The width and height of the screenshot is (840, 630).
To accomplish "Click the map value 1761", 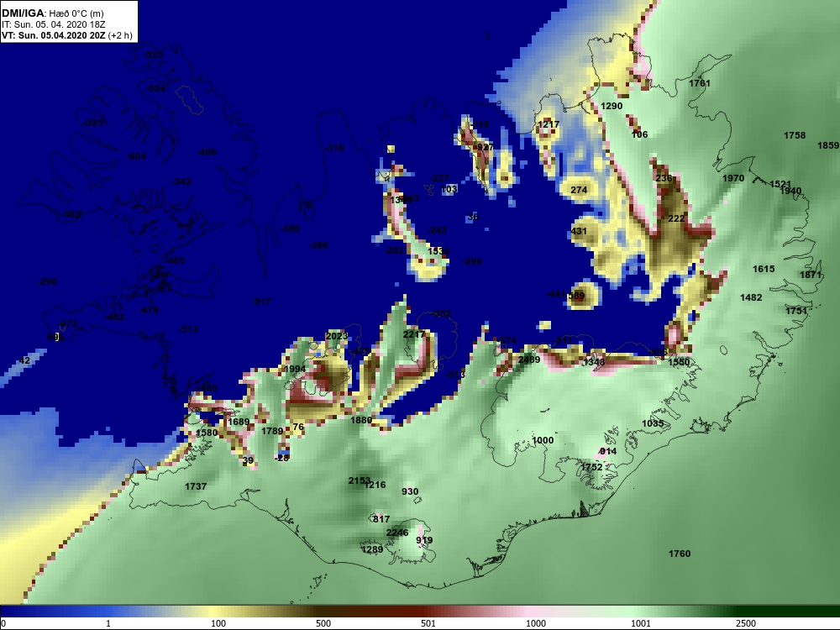I will (x=700, y=83).
